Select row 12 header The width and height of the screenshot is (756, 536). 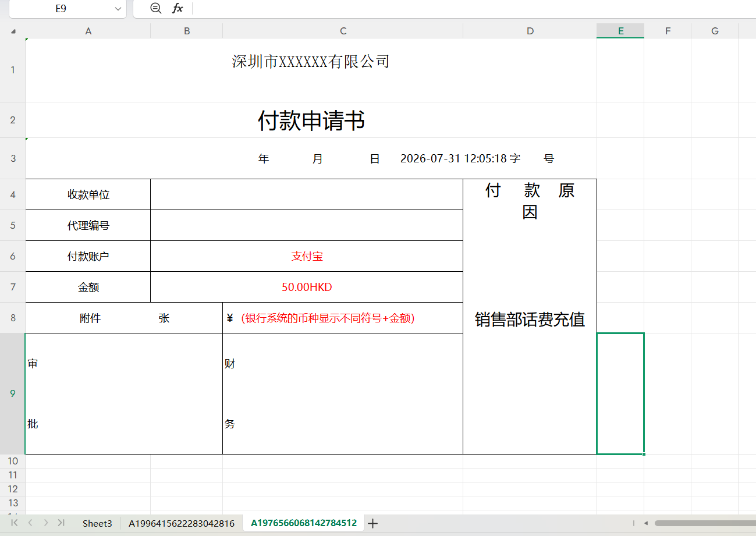click(13, 489)
